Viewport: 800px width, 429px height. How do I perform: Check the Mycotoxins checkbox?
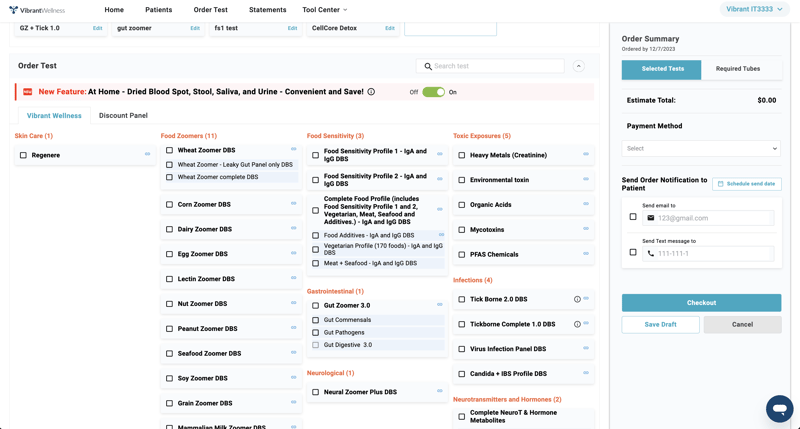[x=462, y=230]
